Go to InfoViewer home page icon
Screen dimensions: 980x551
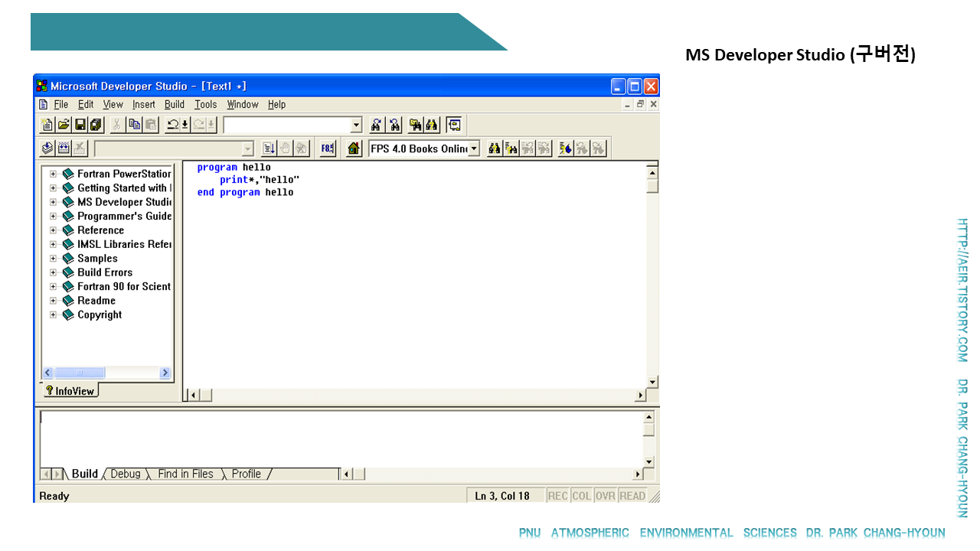pyautogui.click(x=354, y=148)
